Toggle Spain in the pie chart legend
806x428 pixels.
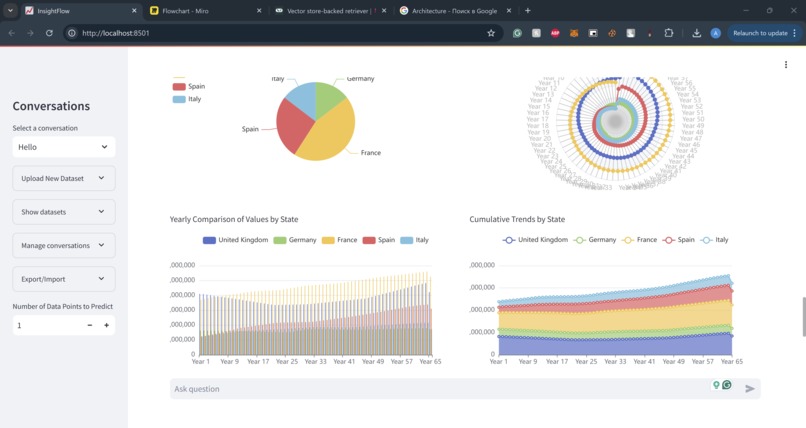coord(189,86)
